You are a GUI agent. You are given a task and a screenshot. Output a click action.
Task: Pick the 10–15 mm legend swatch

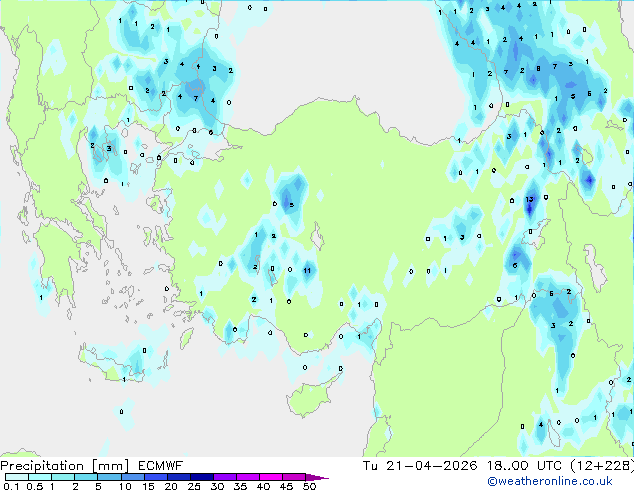[132, 477]
